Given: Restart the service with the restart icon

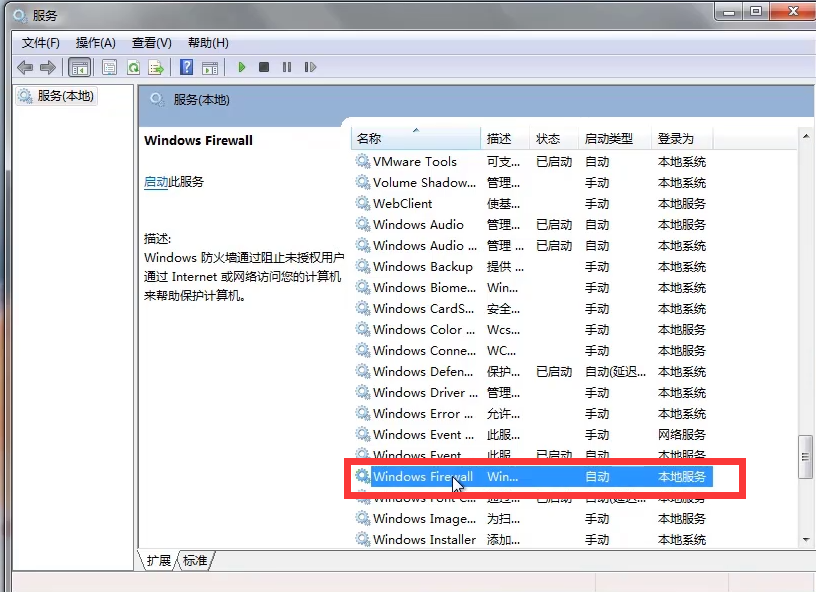Looking at the screenshot, I should (311, 67).
